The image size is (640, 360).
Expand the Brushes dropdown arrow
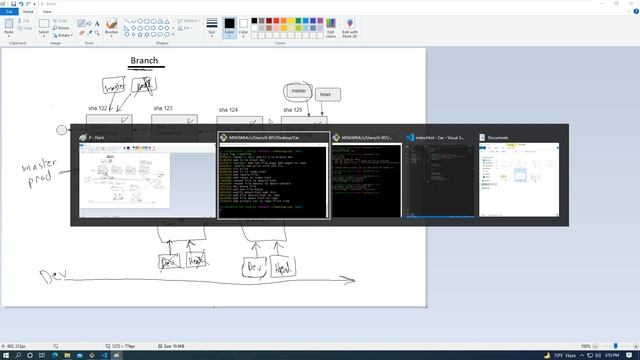pos(111,36)
